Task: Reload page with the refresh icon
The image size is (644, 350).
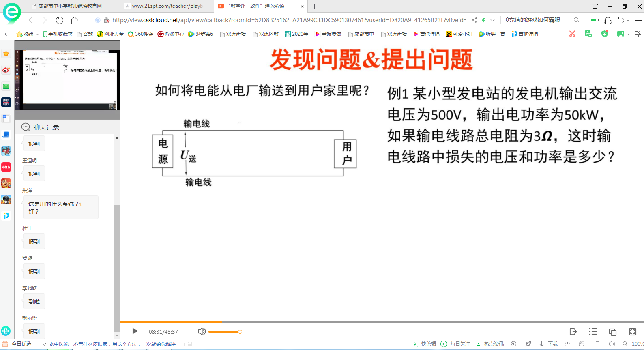Action: click(60, 20)
